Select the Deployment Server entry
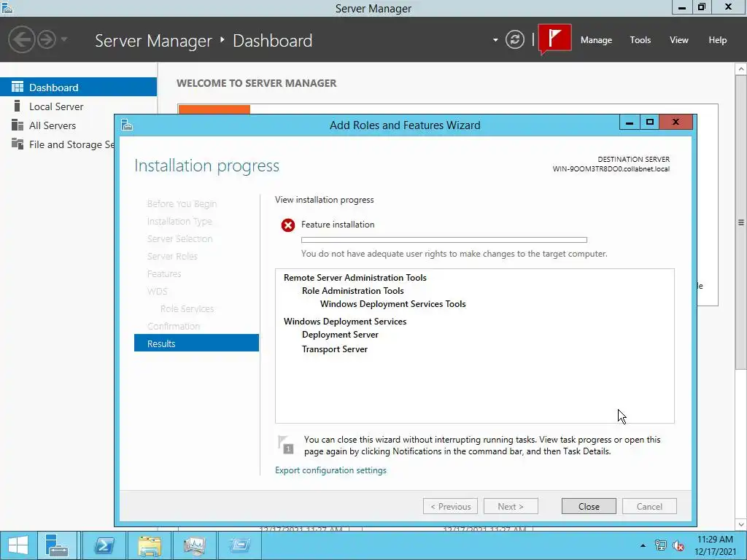747x560 pixels. coord(340,334)
